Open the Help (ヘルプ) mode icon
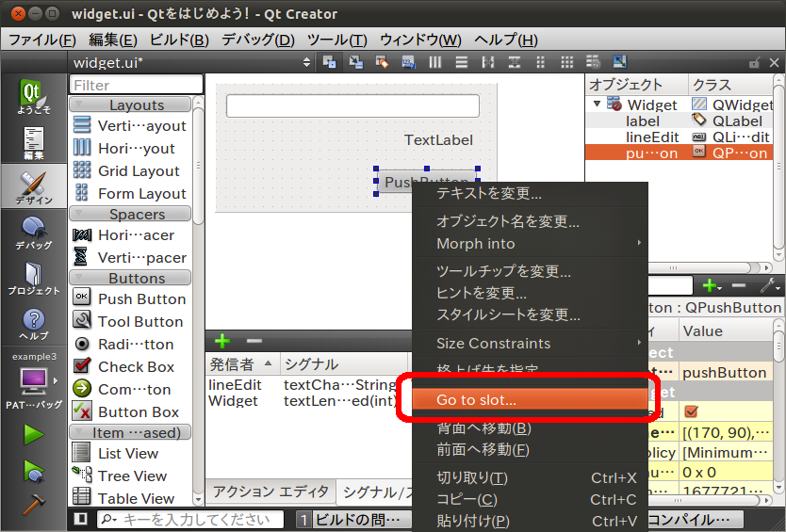 (33, 323)
